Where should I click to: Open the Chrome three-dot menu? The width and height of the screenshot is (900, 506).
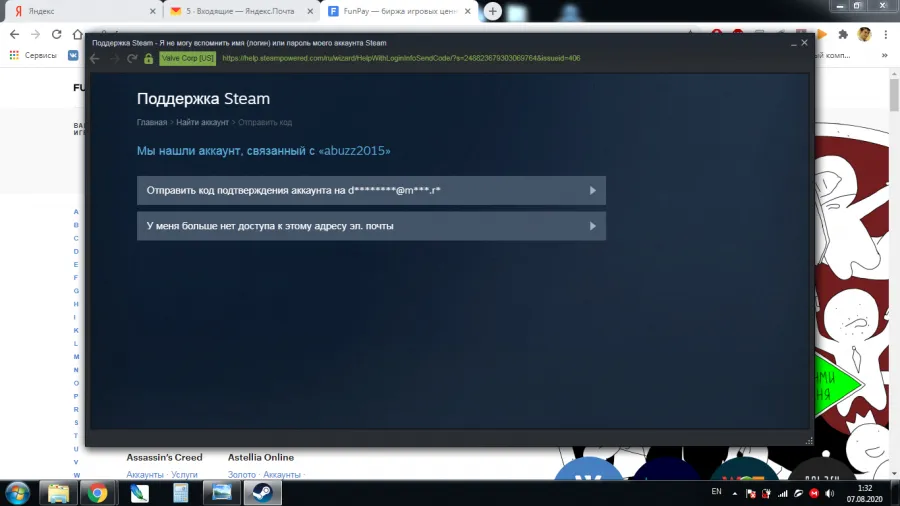pos(886,34)
